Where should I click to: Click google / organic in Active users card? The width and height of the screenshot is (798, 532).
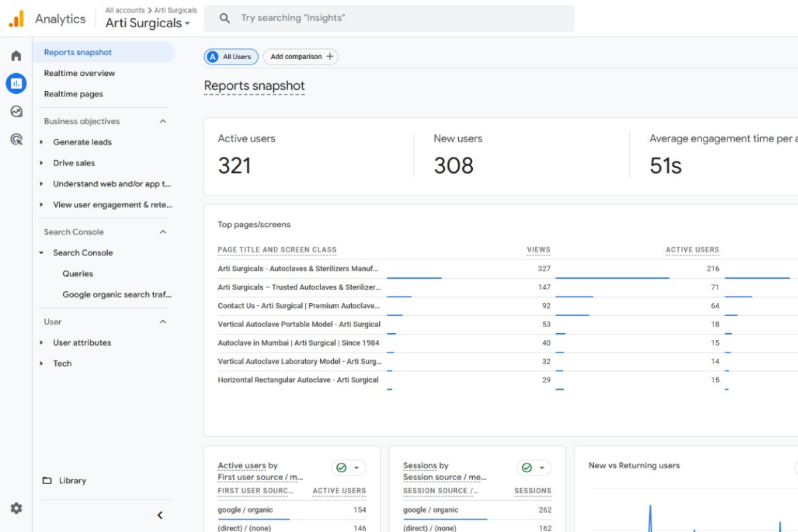[x=245, y=510]
